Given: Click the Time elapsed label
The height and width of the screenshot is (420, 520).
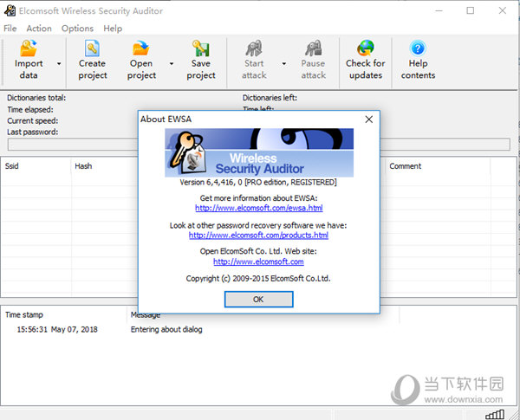Looking at the screenshot, I should [30, 110].
